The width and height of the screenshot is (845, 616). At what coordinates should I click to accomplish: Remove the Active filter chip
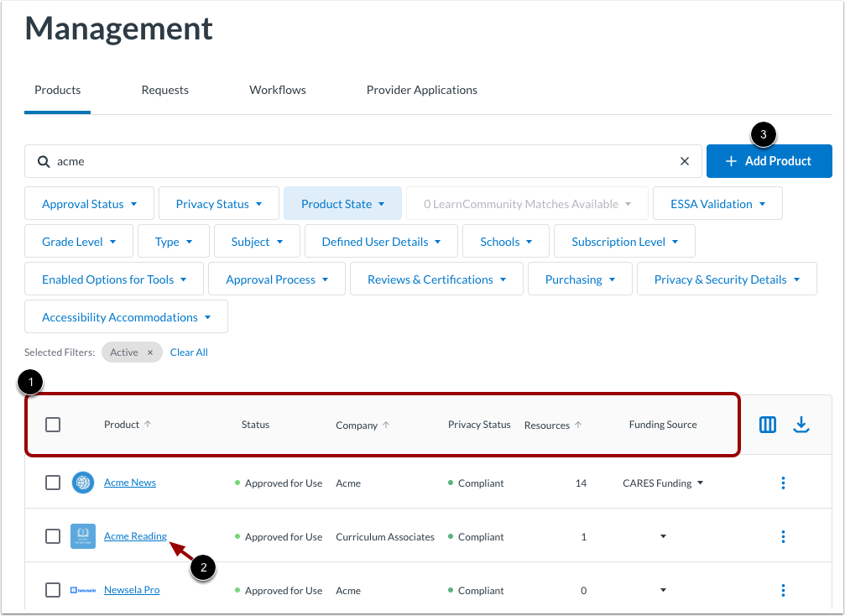pyautogui.click(x=149, y=352)
